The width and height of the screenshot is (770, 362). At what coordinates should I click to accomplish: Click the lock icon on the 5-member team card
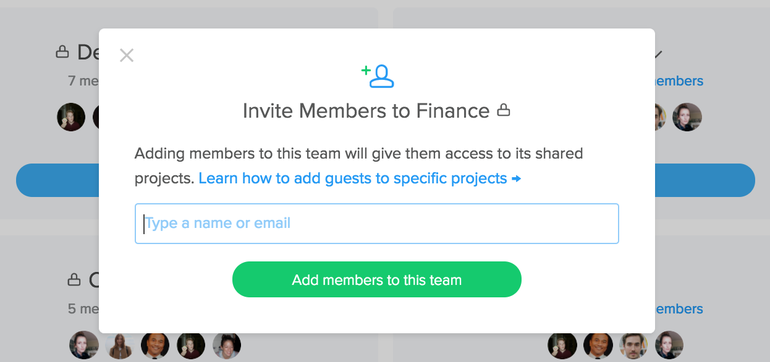coord(74,279)
